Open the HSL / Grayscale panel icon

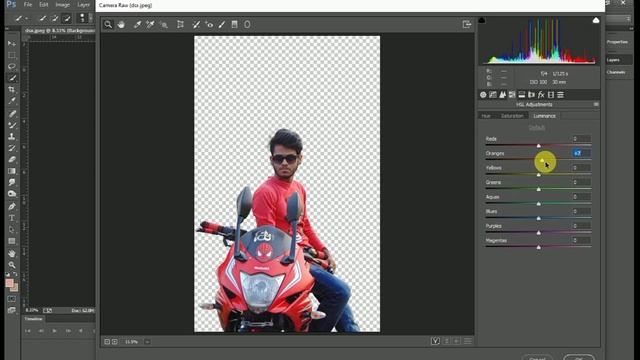(x=512, y=95)
